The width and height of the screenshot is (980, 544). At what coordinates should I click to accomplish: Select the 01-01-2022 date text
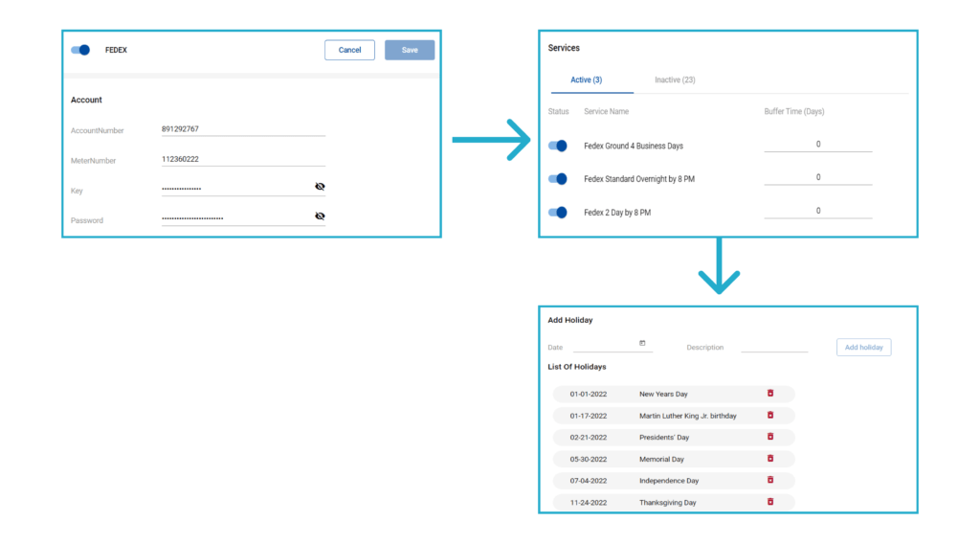589,394
